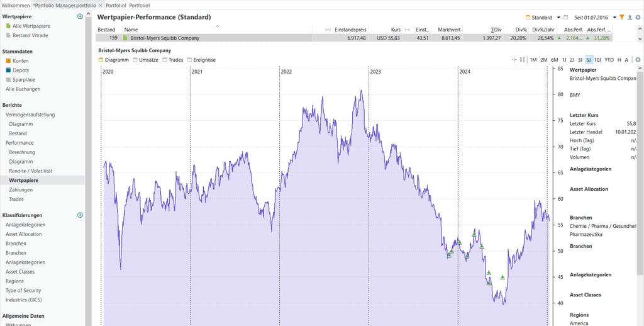Switch to the Ereignisse tab
Image resolution: width=644 pixels, height=326 pixels.
coord(201,60)
